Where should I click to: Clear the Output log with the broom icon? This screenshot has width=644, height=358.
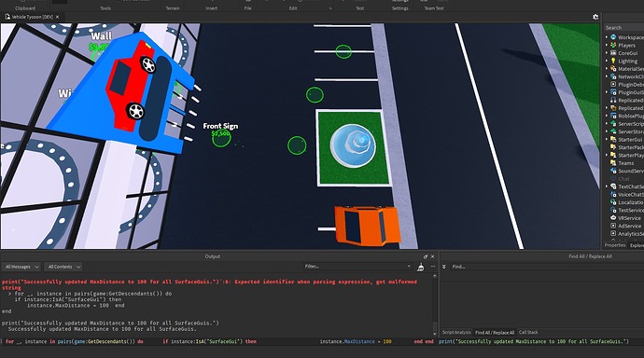tap(420, 268)
